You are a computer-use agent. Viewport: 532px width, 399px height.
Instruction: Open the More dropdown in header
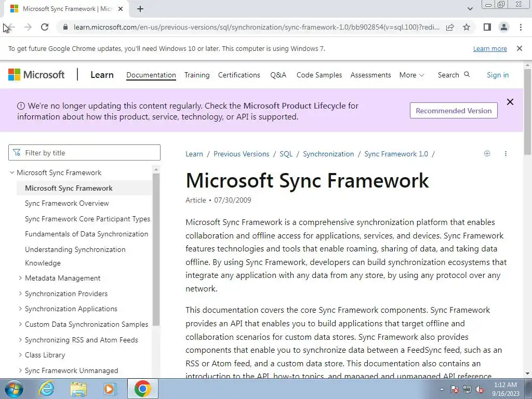tap(411, 75)
